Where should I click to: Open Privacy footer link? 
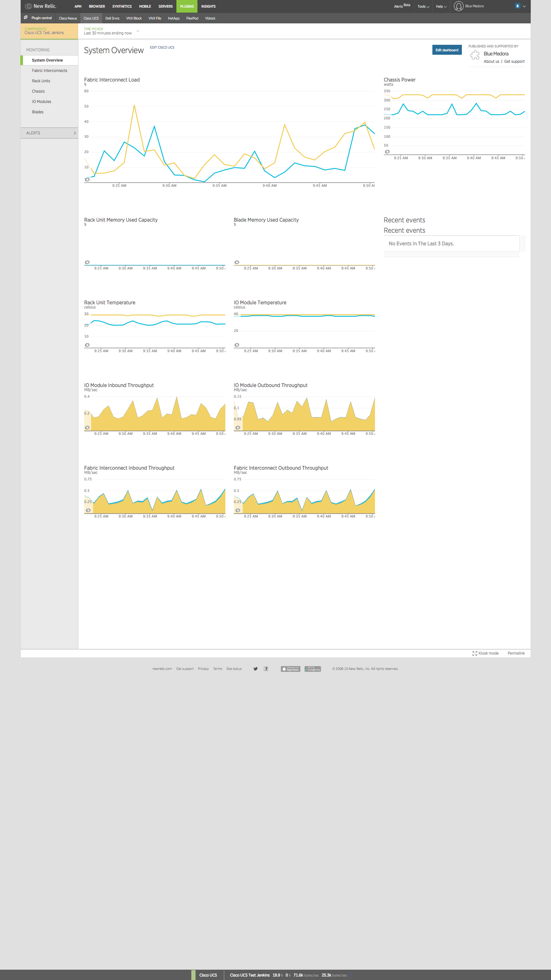click(x=203, y=669)
